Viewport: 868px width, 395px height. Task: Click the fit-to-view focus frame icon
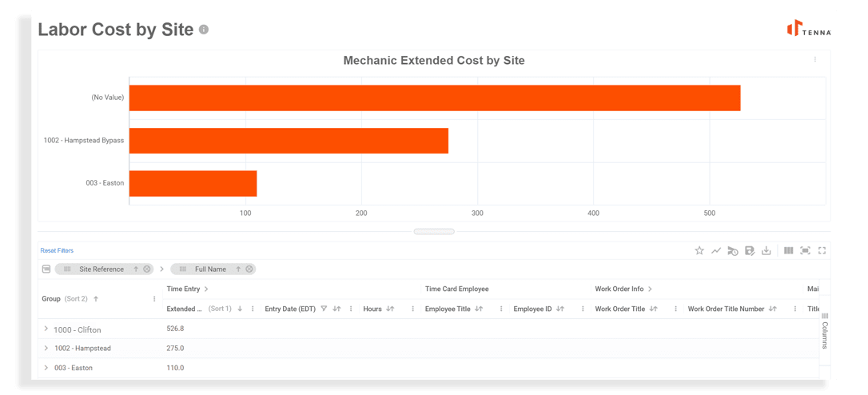[x=806, y=250]
